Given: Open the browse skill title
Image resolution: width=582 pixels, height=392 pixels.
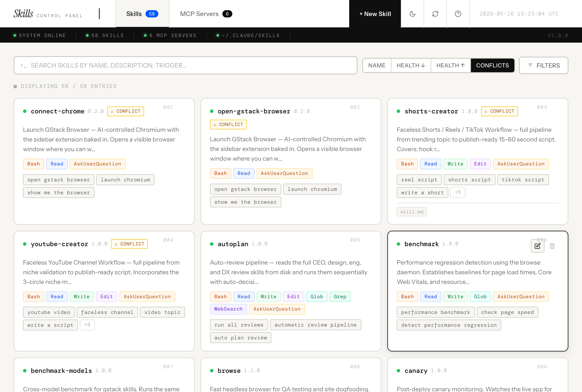Looking at the screenshot, I should coord(229,371).
